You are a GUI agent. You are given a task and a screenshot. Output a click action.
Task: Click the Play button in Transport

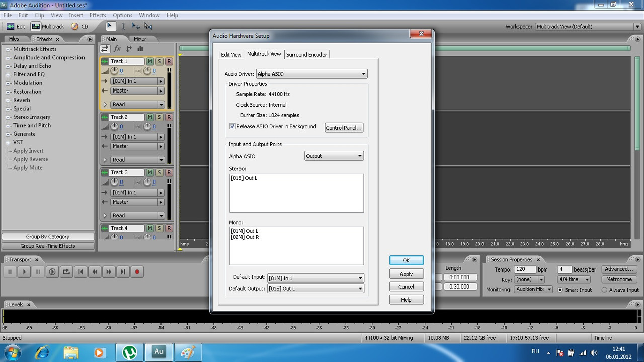click(24, 271)
